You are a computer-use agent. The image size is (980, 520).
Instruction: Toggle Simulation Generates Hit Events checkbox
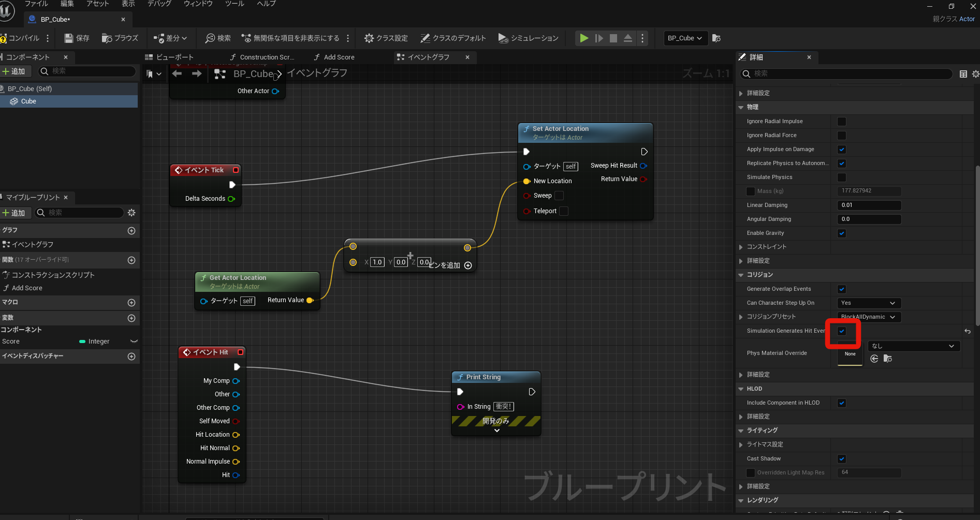click(842, 331)
